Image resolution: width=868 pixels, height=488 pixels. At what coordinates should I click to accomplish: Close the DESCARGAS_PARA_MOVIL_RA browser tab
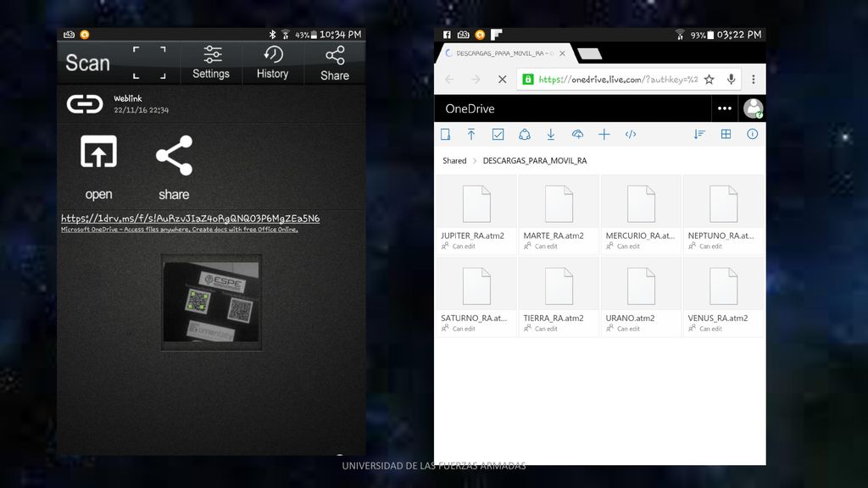pos(563,53)
